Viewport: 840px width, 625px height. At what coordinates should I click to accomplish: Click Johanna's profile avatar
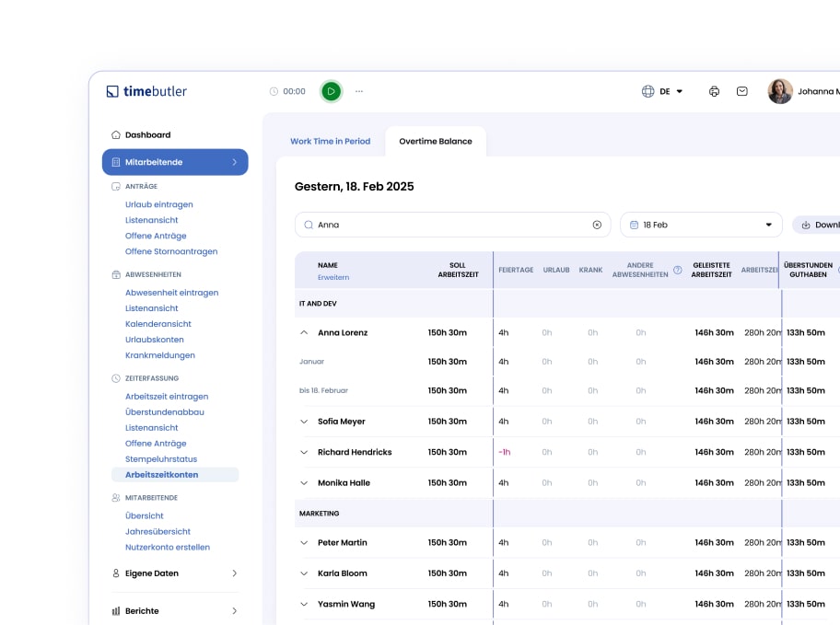[780, 91]
